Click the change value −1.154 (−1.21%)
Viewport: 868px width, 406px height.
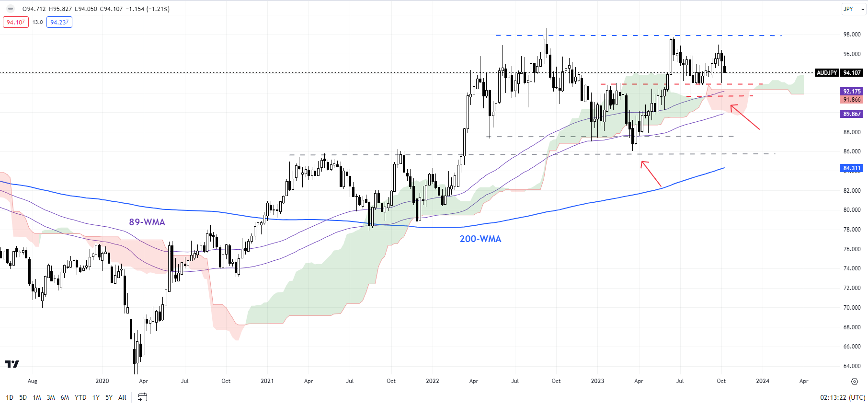click(x=148, y=9)
